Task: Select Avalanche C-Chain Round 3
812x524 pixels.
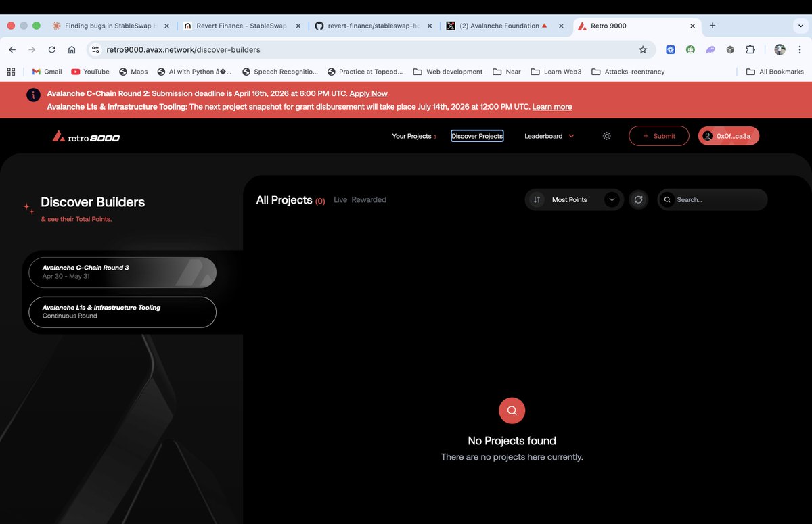Action: [122, 272]
